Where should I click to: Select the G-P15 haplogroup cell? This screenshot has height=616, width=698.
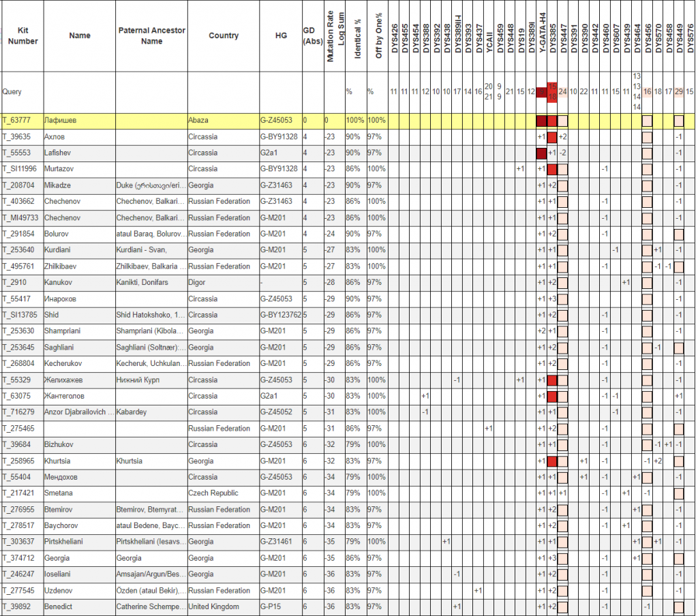click(x=269, y=606)
